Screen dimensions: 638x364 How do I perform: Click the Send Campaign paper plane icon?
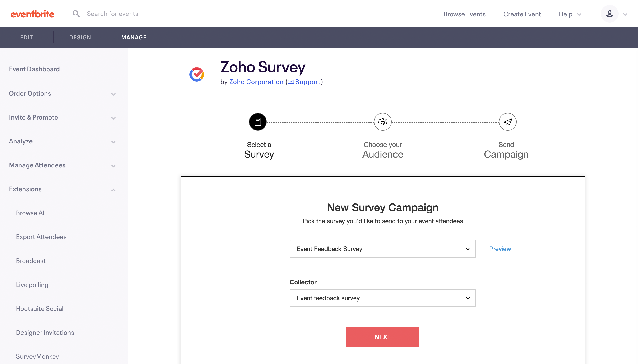click(x=507, y=122)
